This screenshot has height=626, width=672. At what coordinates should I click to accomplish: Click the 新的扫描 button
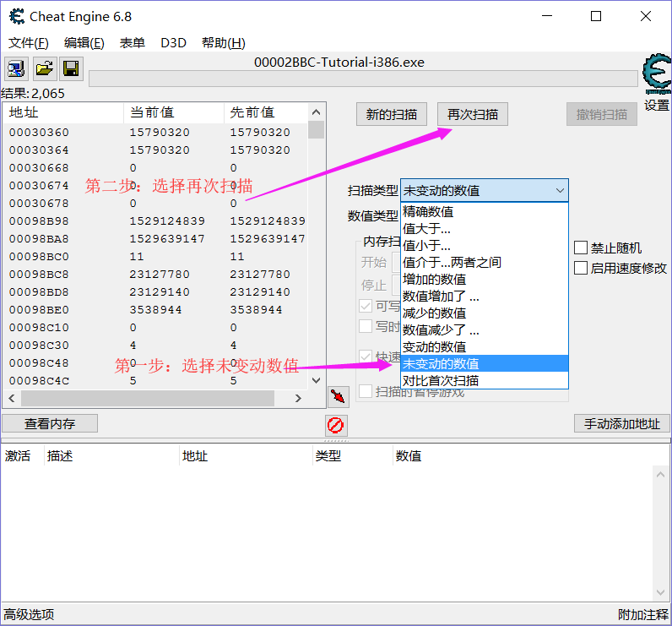391,114
